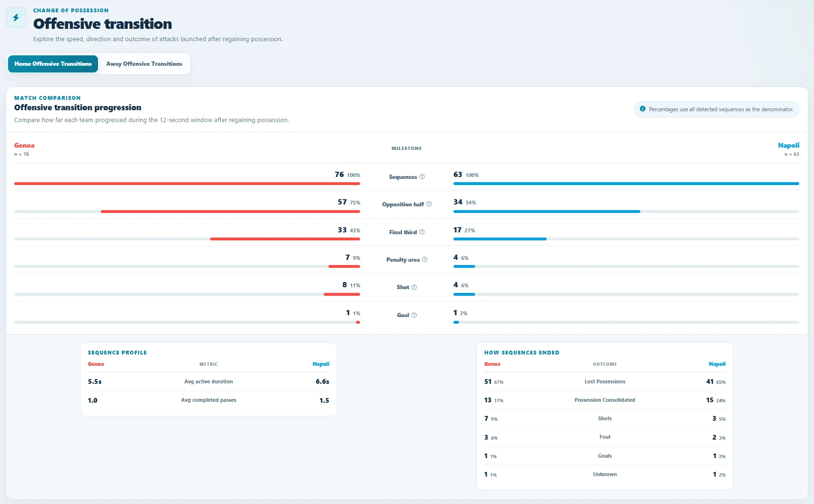Click Genoa's red Final third bar
The height and width of the screenshot is (504, 814).
(285, 239)
